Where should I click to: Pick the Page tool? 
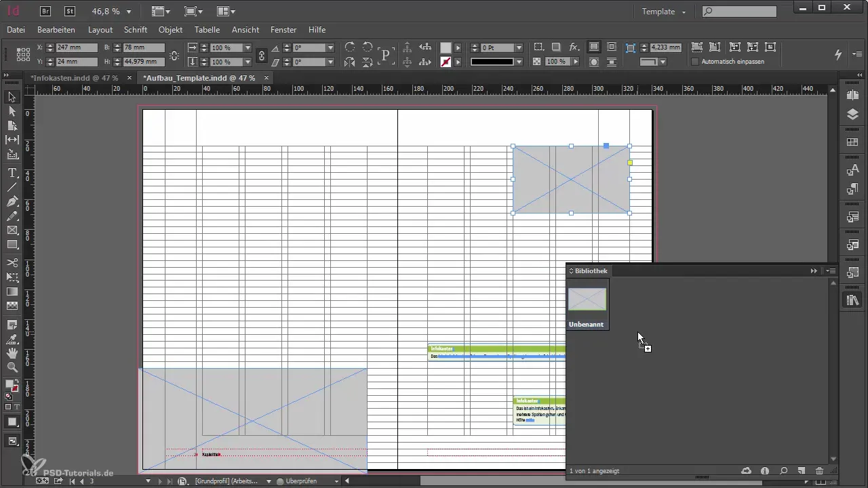tap(12, 125)
